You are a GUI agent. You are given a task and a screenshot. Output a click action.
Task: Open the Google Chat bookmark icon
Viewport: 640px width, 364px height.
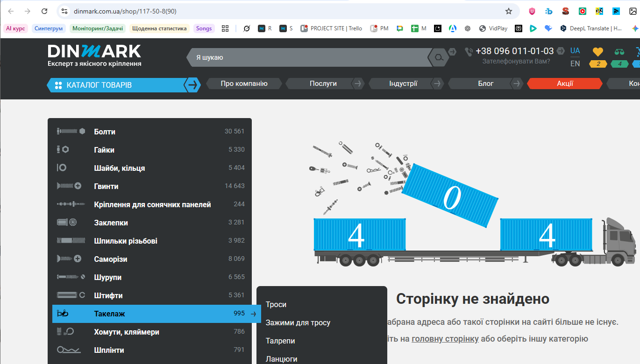point(400,28)
